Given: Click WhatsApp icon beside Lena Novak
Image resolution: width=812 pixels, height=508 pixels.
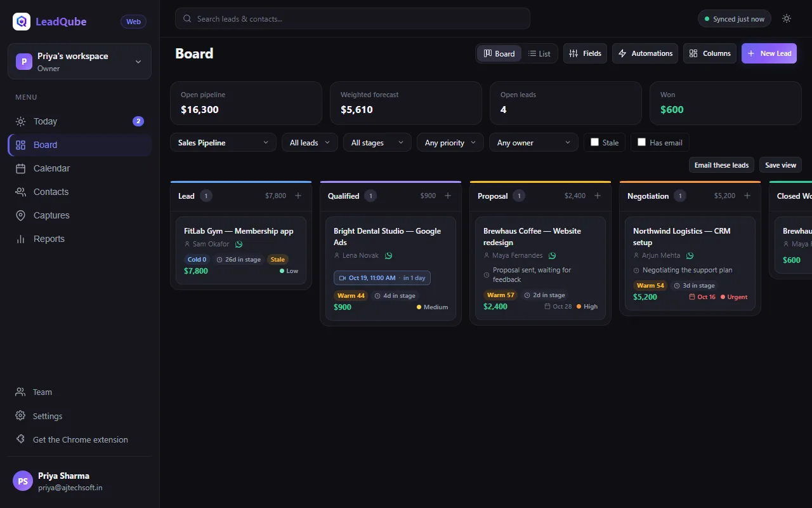Looking at the screenshot, I should click(388, 255).
